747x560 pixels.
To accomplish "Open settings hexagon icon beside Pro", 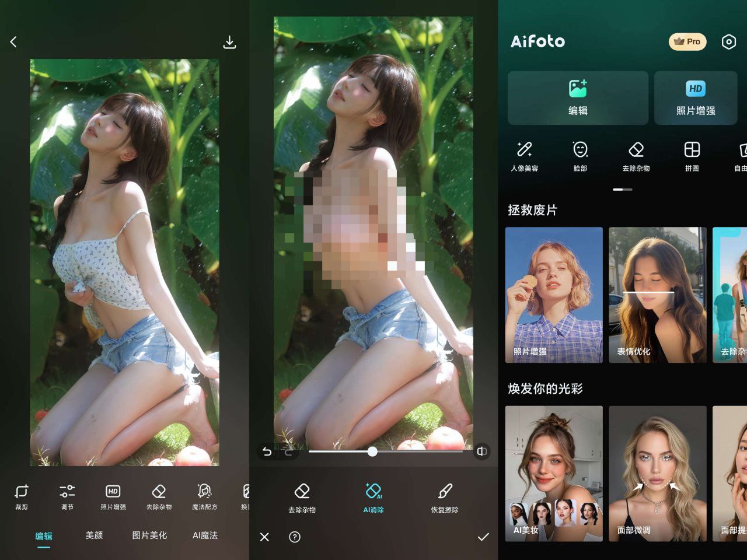I will tap(728, 42).
